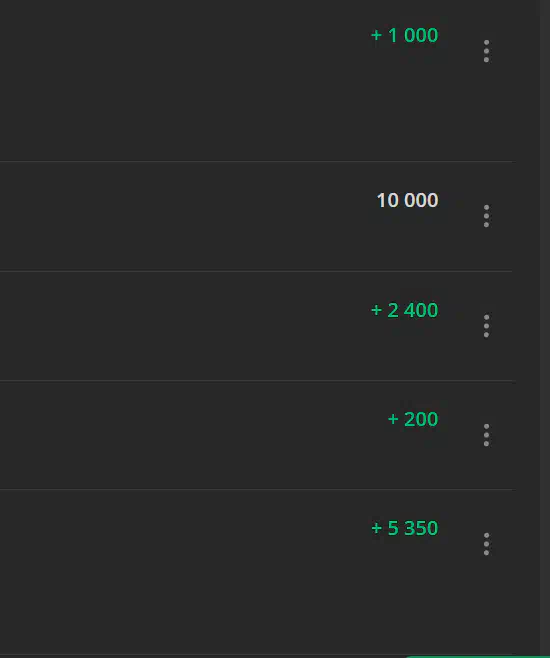This screenshot has width=550, height=658.
Task: Click the + 200 amount value
Action: pyautogui.click(x=413, y=419)
